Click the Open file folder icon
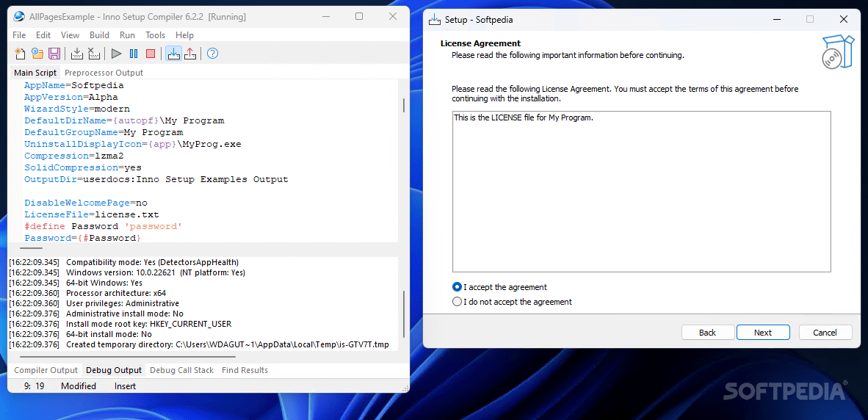This screenshot has height=420, width=868. click(37, 54)
